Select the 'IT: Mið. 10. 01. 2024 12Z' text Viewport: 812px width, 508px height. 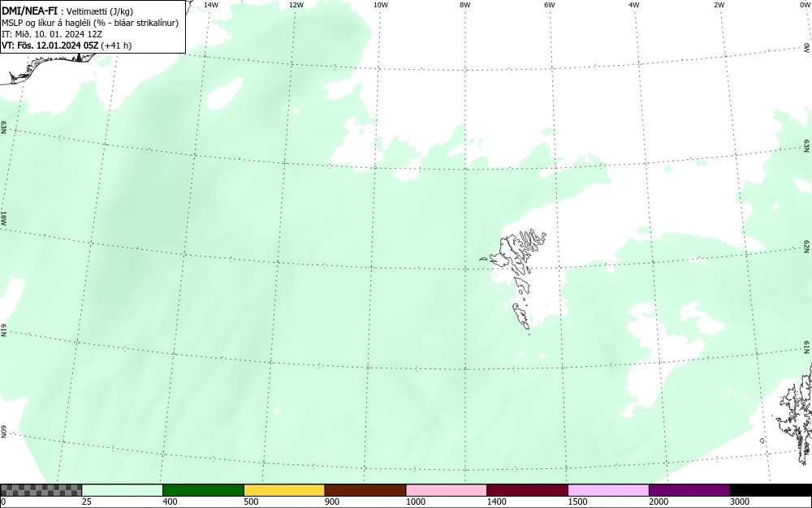tap(52, 34)
